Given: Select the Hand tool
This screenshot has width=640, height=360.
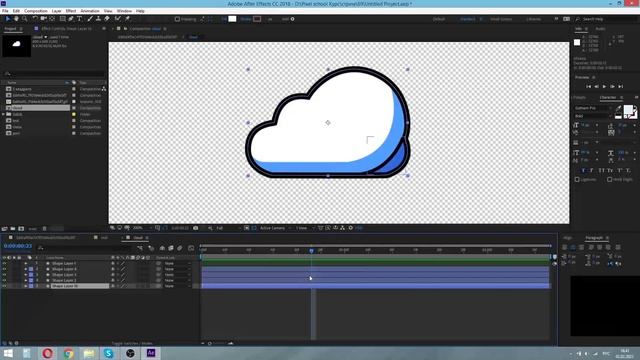Looking at the screenshot, I should pos(16,19).
